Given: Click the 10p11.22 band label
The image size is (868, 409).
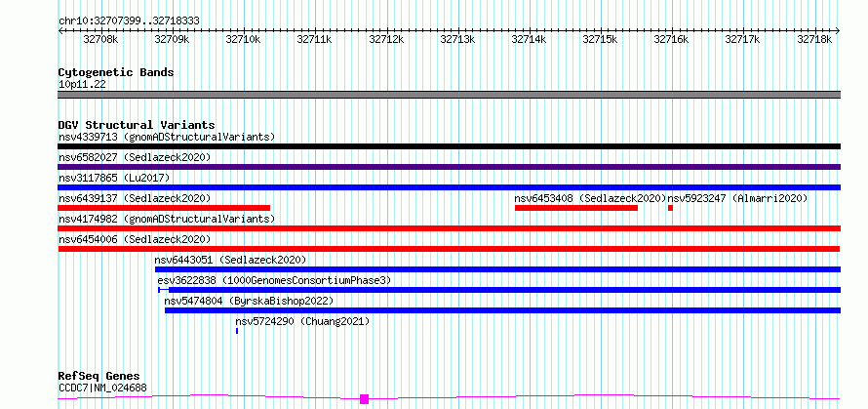Looking at the screenshot, I should pyautogui.click(x=82, y=85).
